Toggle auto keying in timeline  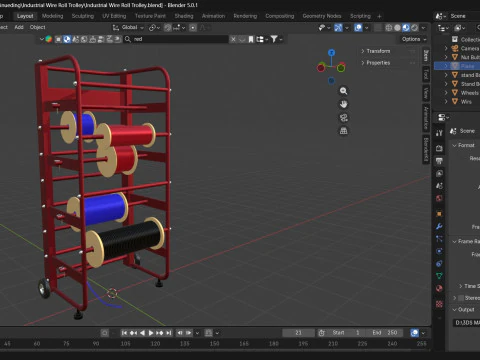[105, 333]
